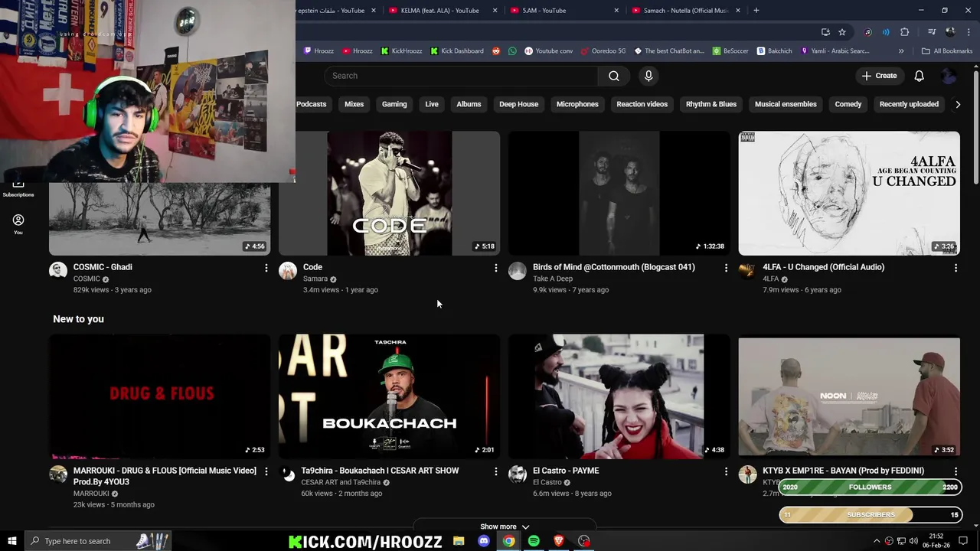Open the 4LFA - U Changed video title

click(x=823, y=267)
